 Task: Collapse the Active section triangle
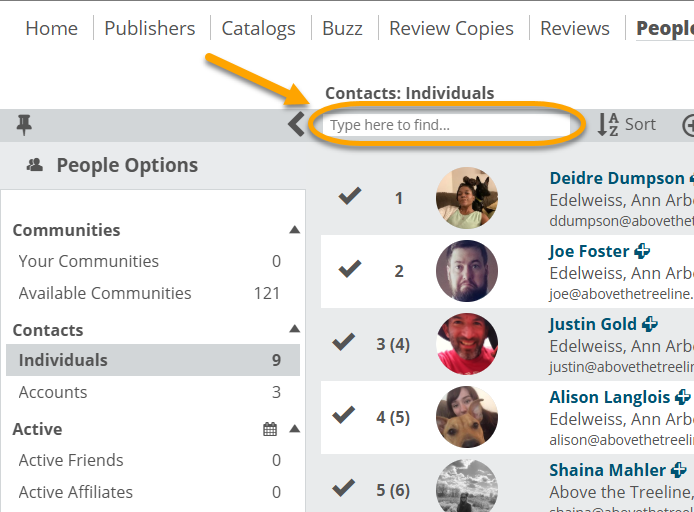pyautogui.click(x=294, y=429)
